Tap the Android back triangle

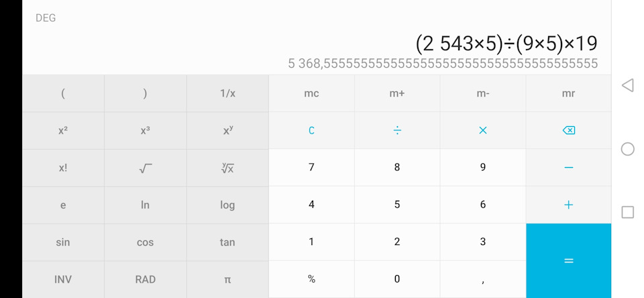[x=627, y=85]
